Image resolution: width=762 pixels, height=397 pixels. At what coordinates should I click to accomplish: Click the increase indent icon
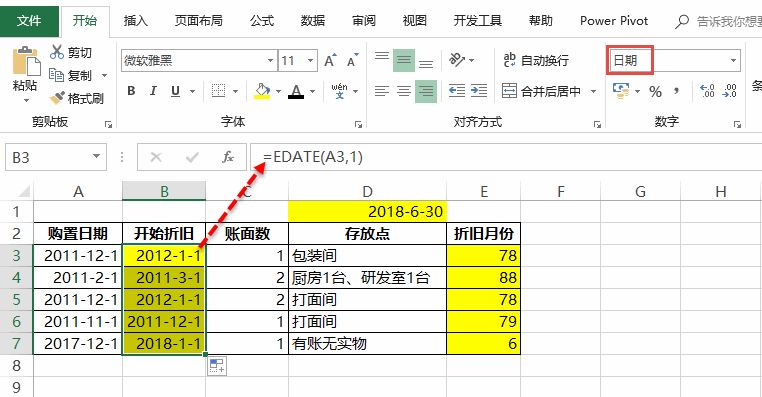pyautogui.click(x=479, y=91)
